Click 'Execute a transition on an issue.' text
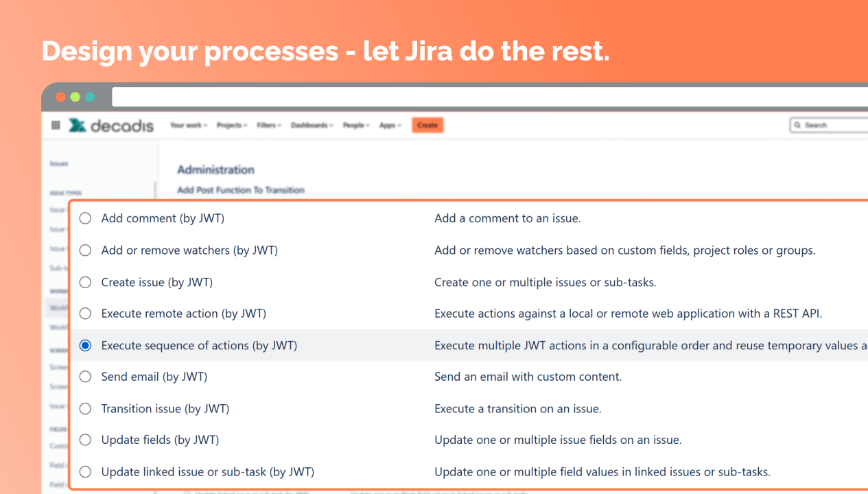This screenshot has width=868, height=494. (x=518, y=408)
